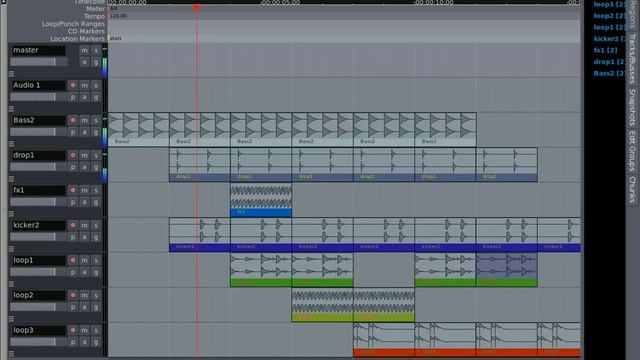Select fx1 in the regions list
The height and width of the screenshot is (360, 640).
605,50
